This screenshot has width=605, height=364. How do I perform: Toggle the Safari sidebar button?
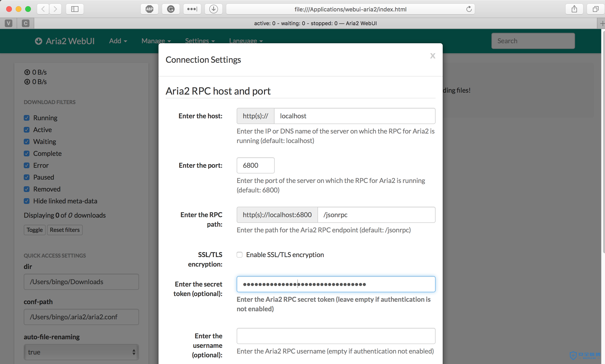(x=75, y=9)
